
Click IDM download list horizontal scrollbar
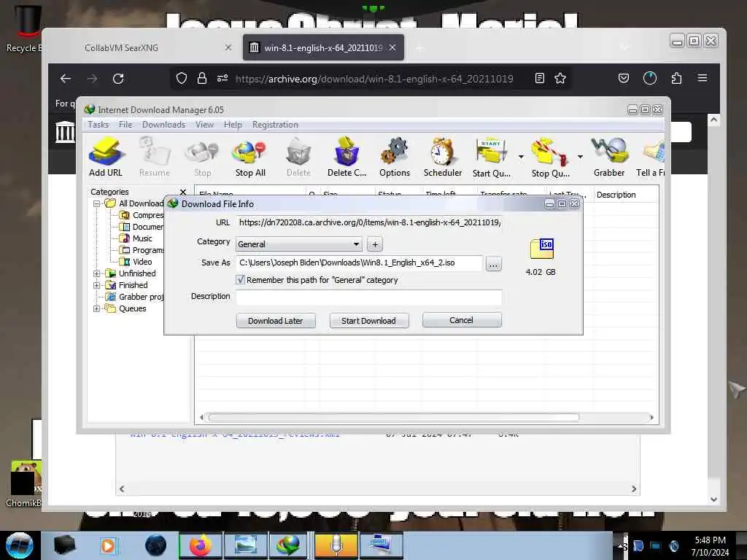pyautogui.click(x=393, y=418)
